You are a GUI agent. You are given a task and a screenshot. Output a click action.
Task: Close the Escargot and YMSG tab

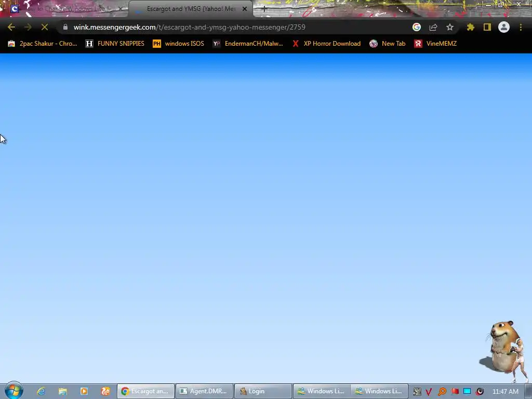pos(245,9)
